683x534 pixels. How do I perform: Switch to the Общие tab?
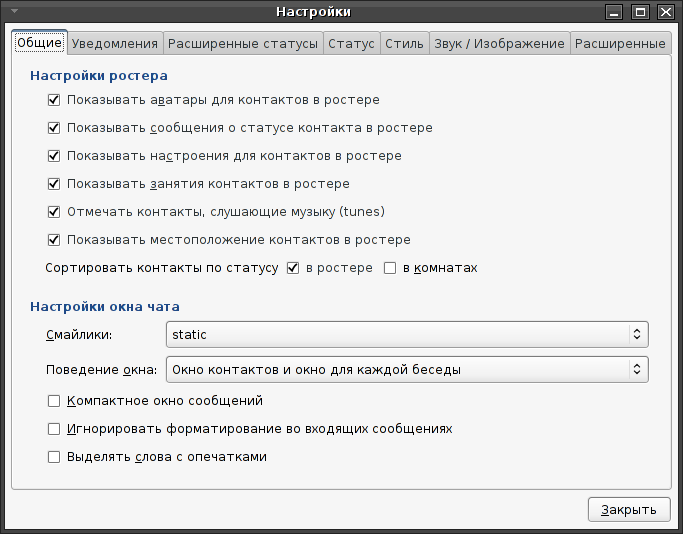39,43
